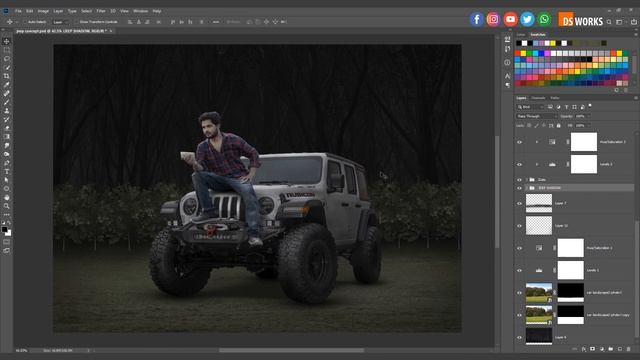Create a new group folder icon
Image resolution: width=640 pixels, height=360 pixels.
pos(611,349)
